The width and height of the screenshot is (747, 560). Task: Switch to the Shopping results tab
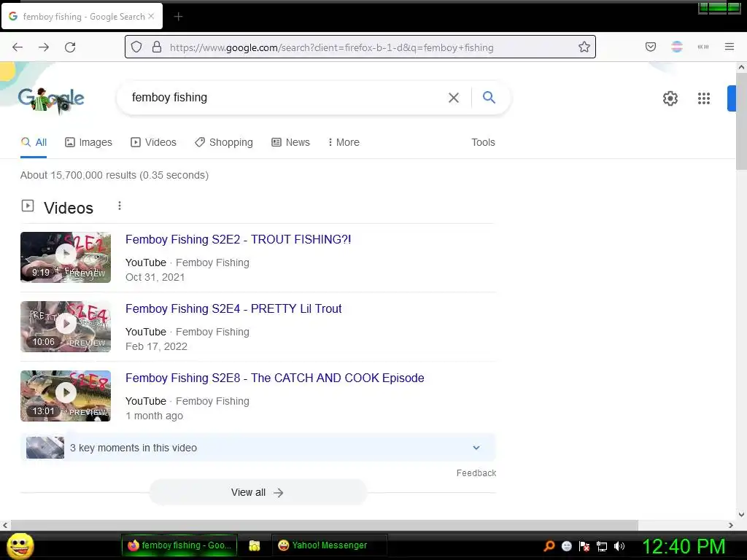coord(224,142)
